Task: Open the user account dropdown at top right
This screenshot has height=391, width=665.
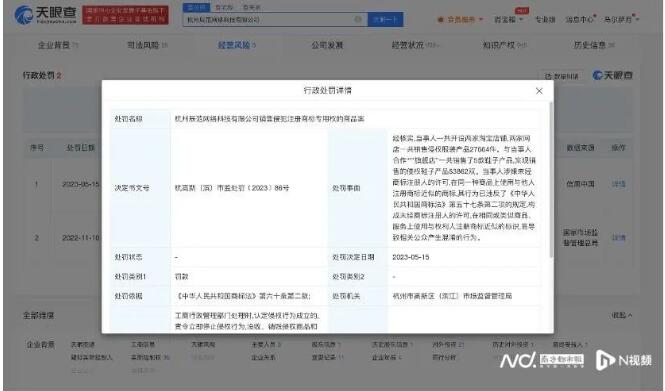Action: point(622,20)
